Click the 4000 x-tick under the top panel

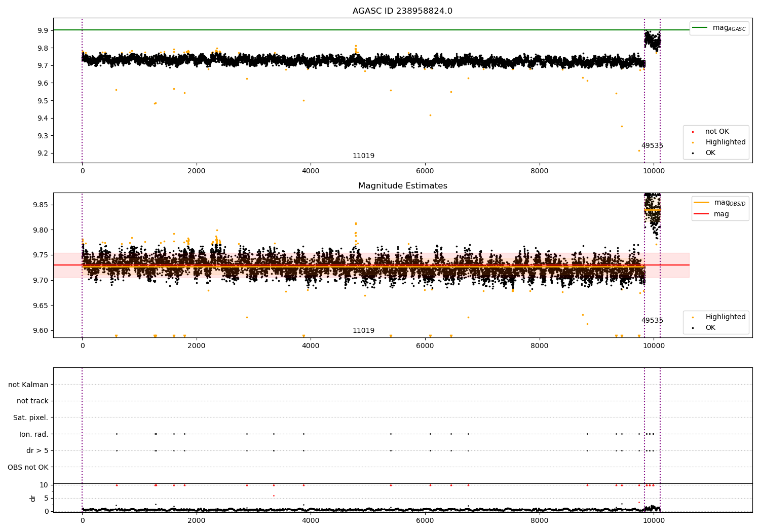[311, 171]
